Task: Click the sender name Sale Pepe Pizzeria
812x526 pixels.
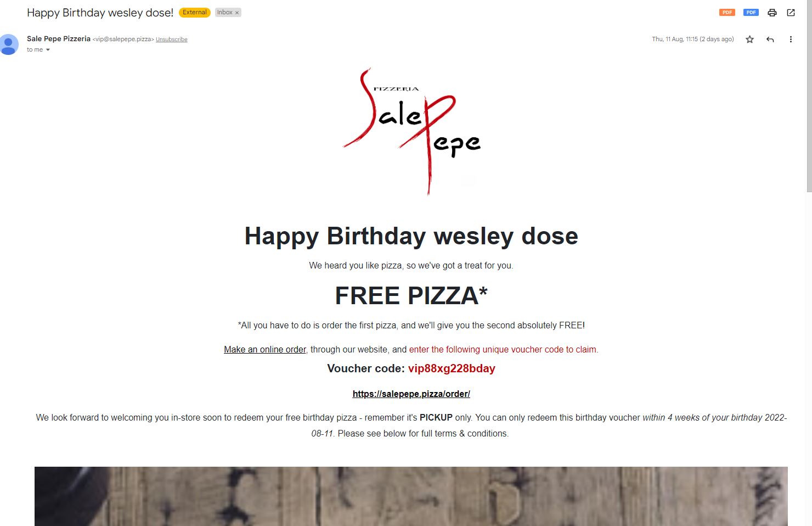Action: [59, 38]
